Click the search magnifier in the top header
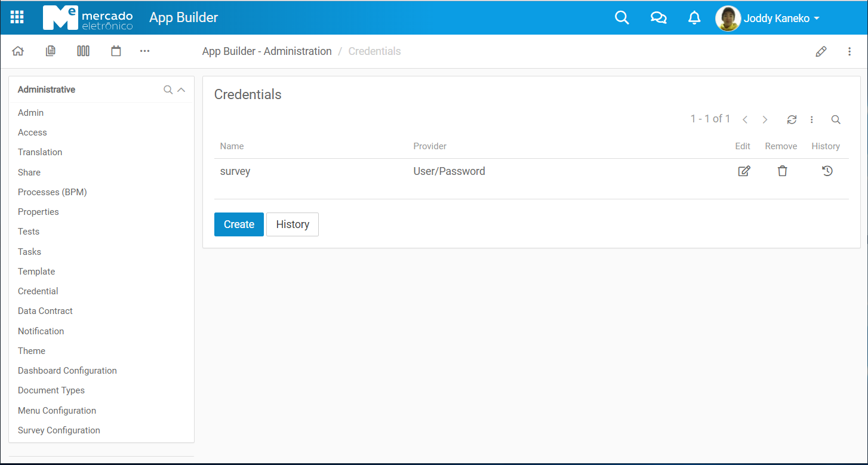Viewport: 868px width, 465px height. 622,18
